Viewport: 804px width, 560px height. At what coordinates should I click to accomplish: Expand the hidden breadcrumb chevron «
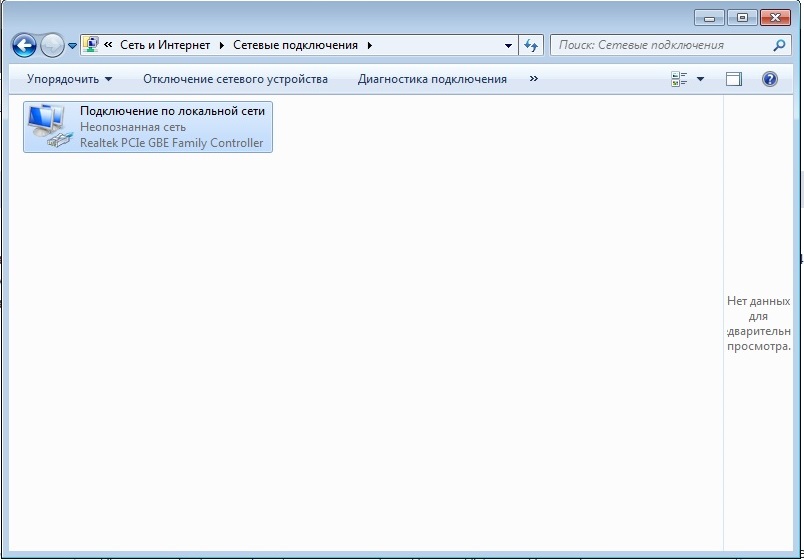click(108, 46)
